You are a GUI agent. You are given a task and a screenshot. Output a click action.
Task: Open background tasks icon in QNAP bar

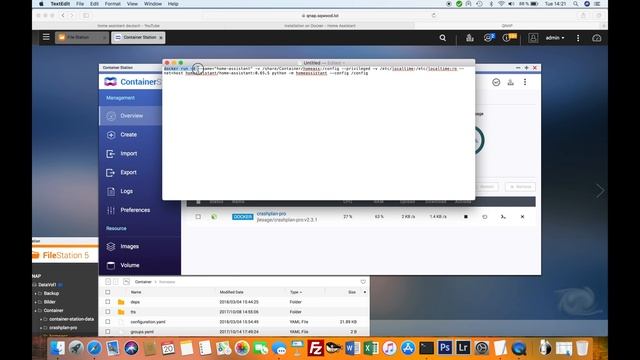click(489, 38)
